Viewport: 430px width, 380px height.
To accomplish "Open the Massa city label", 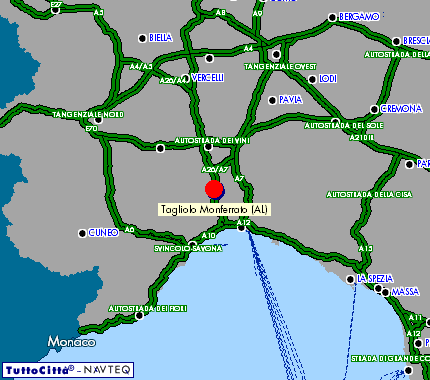I will pyautogui.click(x=405, y=292).
